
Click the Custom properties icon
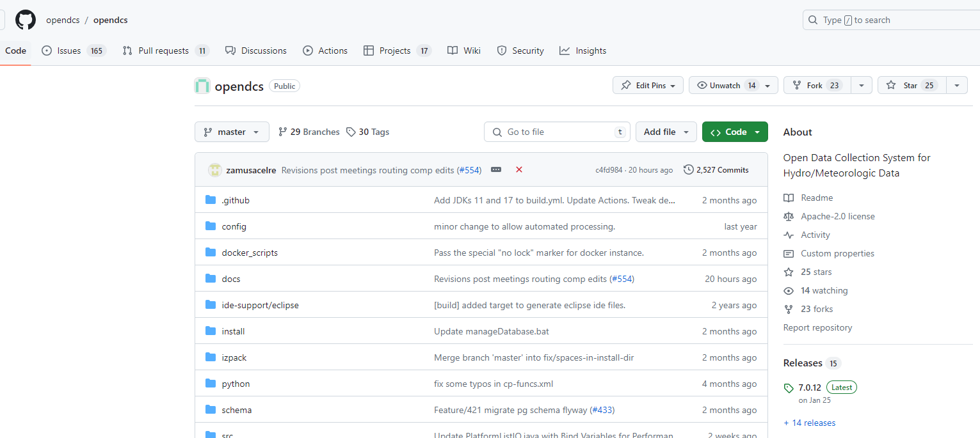789,254
